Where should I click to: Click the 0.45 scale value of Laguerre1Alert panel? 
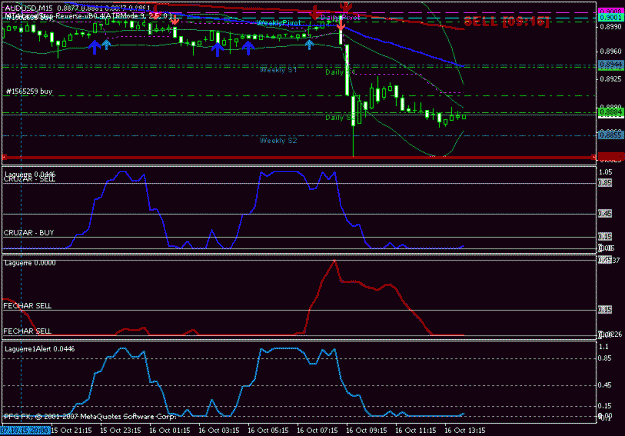coord(605,385)
